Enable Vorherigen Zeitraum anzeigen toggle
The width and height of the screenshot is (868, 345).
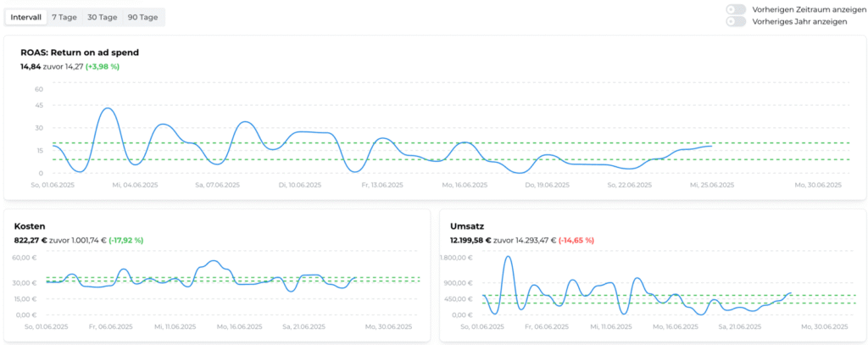[x=736, y=9]
